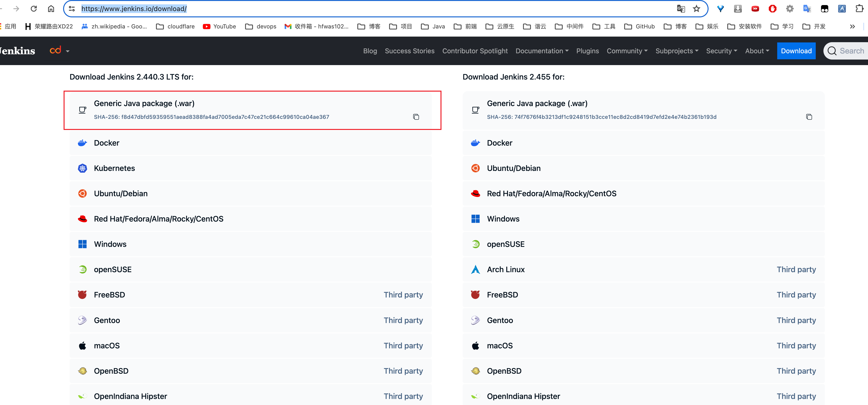Image resolution: width=868 pixels, height=405 pixels.
Task: Open LTS FreeBSD download option
Action: (250, 295)
